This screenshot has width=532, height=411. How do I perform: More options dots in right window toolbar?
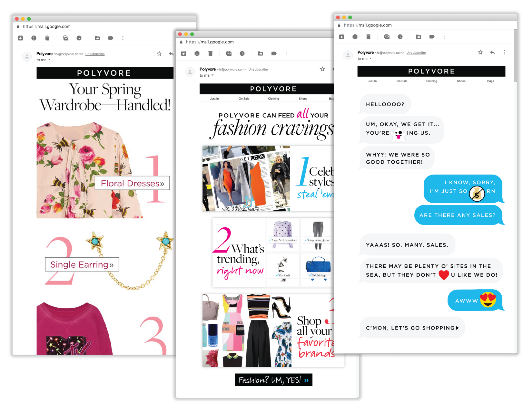click(x=444, y=37)
